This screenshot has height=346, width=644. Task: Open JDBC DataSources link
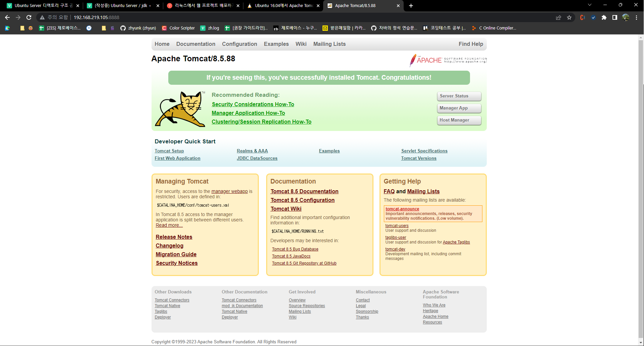coord(257,158)
